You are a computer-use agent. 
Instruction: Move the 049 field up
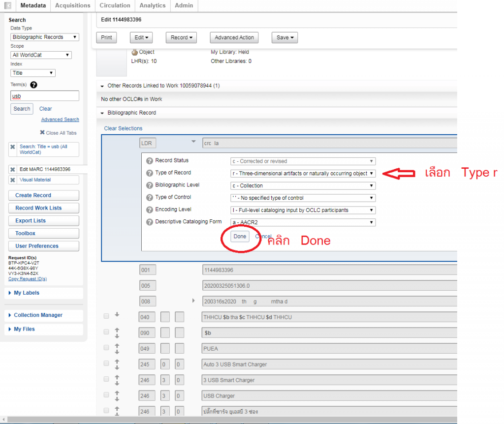coord(117,346)
